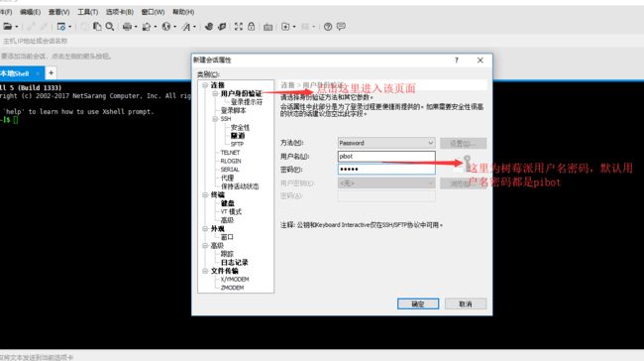Viewport: 644px width, 361px height.
Task: Click the 设置 button beside the method dropdown
Action: 463,143
